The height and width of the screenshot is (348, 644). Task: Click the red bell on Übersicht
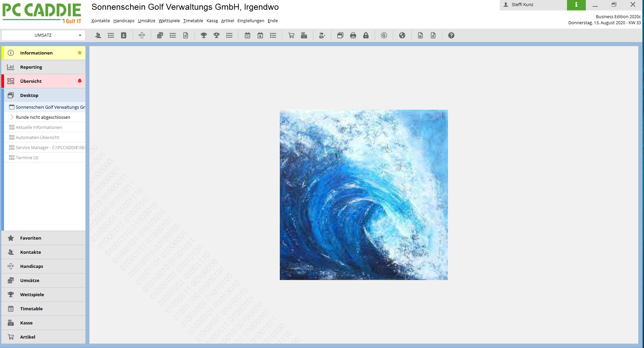tap(80, 81)
